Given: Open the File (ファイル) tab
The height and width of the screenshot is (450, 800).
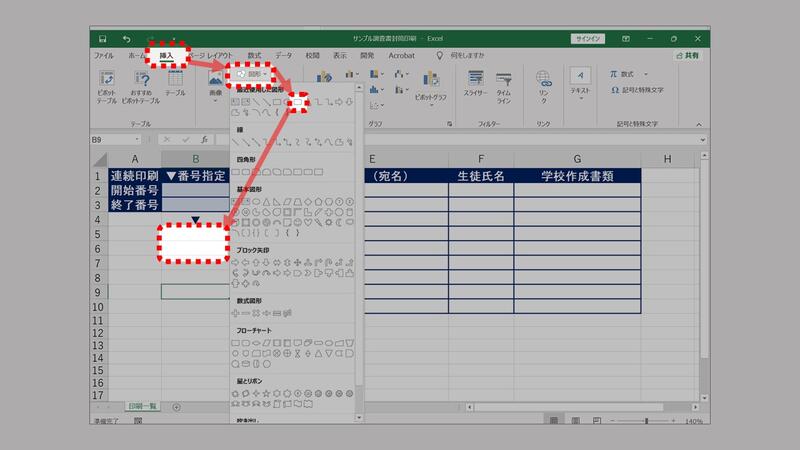Looking at the screenshot, I should point(104,55).
